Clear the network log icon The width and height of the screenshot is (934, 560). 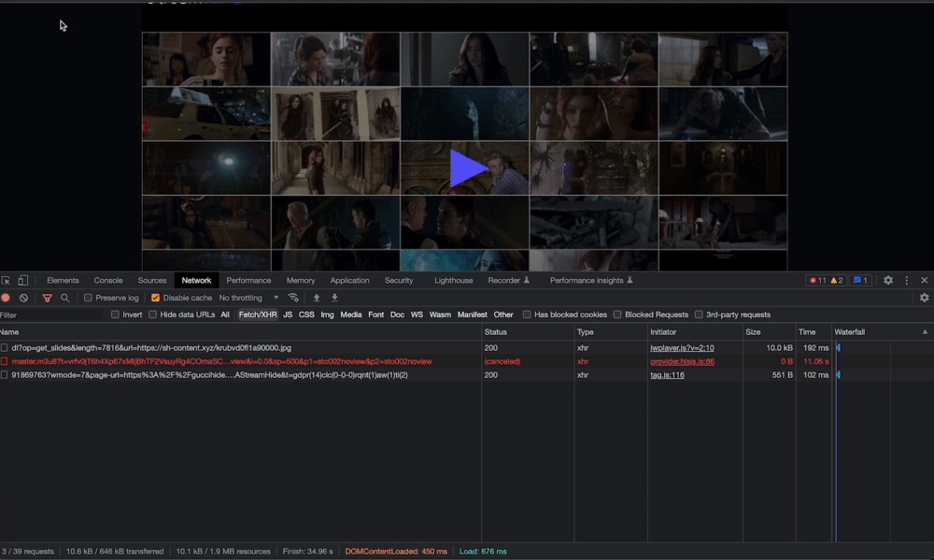(x=23, y=298)
